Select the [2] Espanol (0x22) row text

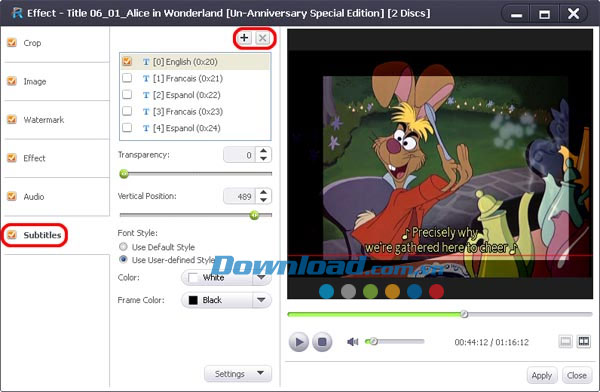[187, 95]
